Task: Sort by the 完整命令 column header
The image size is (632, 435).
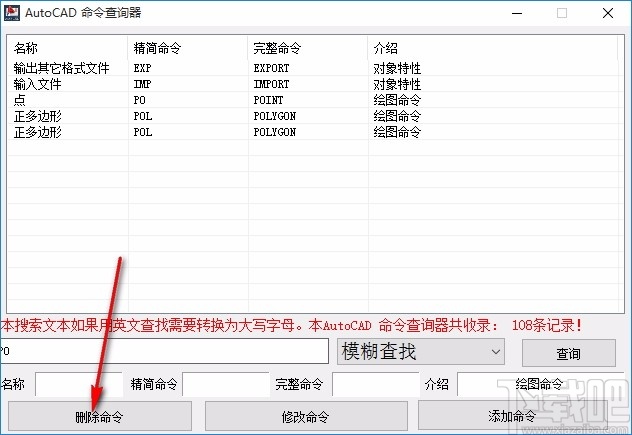Action: point(308,48)
